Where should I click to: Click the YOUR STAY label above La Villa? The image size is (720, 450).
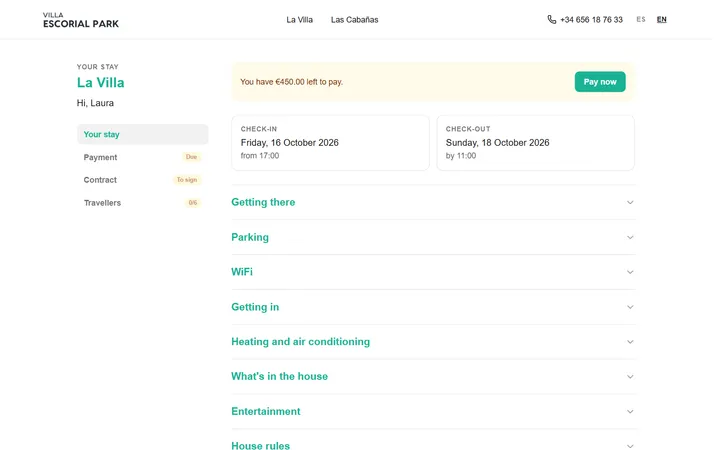point(97,67)
